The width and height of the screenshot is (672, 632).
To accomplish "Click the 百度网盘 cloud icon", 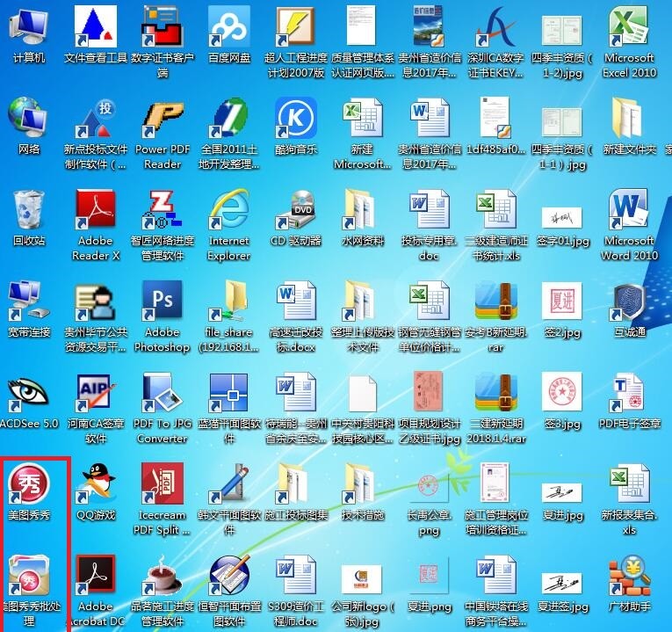I will point(229,26).
